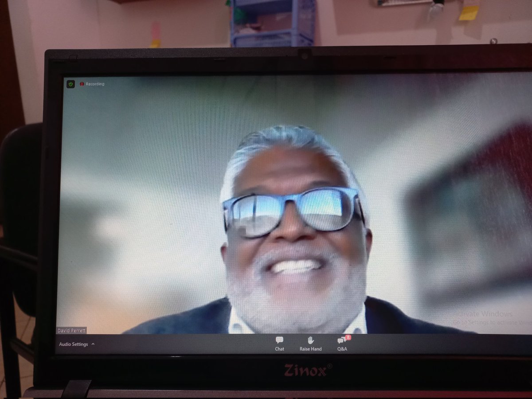Click the David Perrett name label

(72, 330)
